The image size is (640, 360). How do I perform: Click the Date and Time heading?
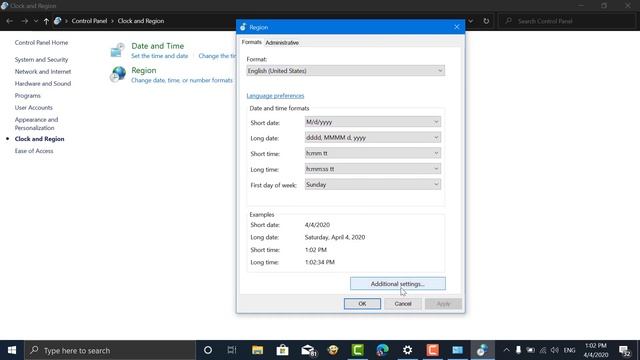coord(158,46)
